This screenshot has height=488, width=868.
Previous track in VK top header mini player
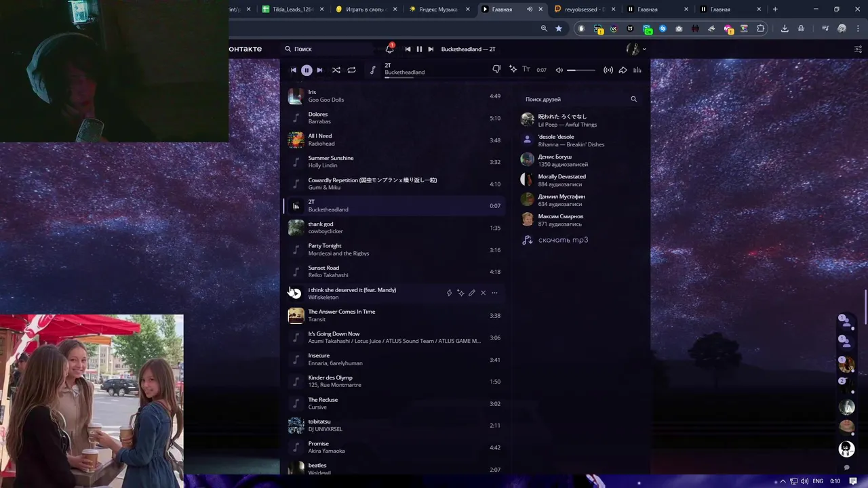408,49
